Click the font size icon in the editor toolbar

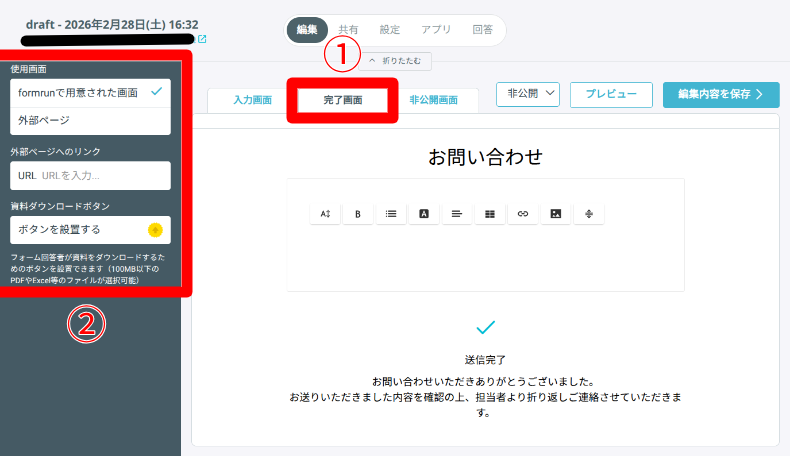(x=325, y=214)
